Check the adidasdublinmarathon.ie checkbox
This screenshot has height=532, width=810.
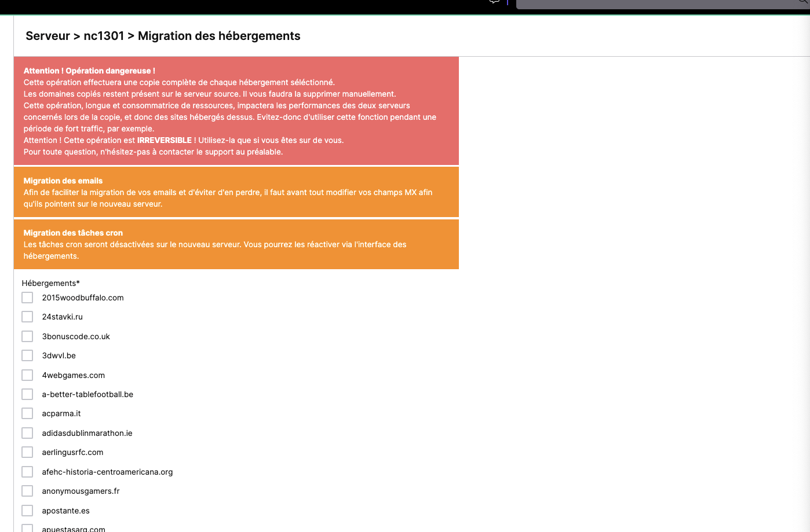27,433
